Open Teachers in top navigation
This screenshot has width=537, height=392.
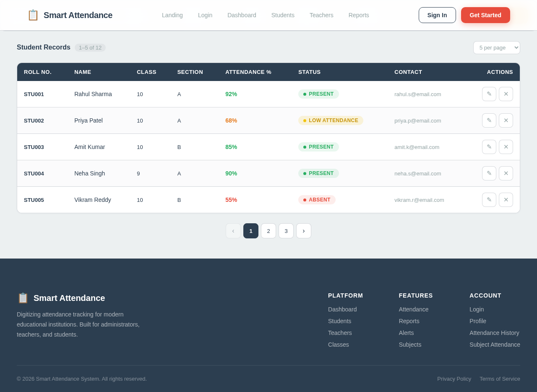321,15
